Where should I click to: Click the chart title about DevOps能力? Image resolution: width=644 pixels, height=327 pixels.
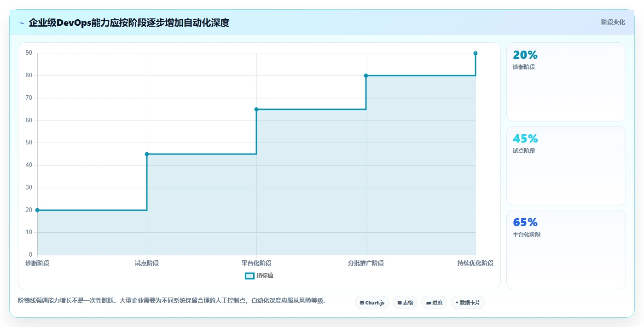(129, 23)
